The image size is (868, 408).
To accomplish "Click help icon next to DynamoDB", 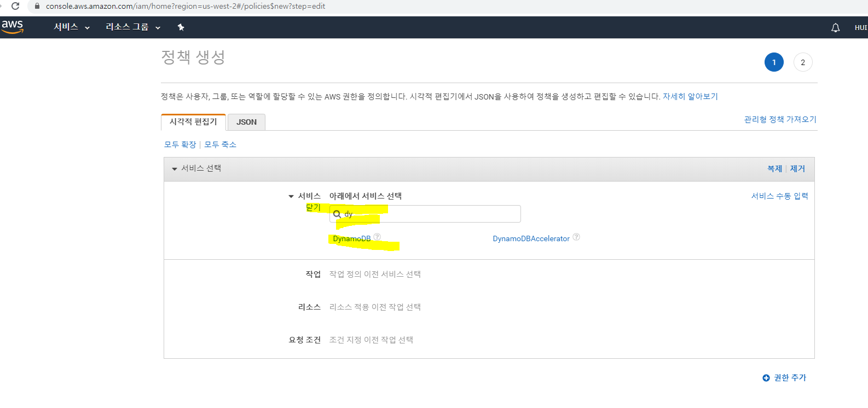I will click(x=377, y=237).
